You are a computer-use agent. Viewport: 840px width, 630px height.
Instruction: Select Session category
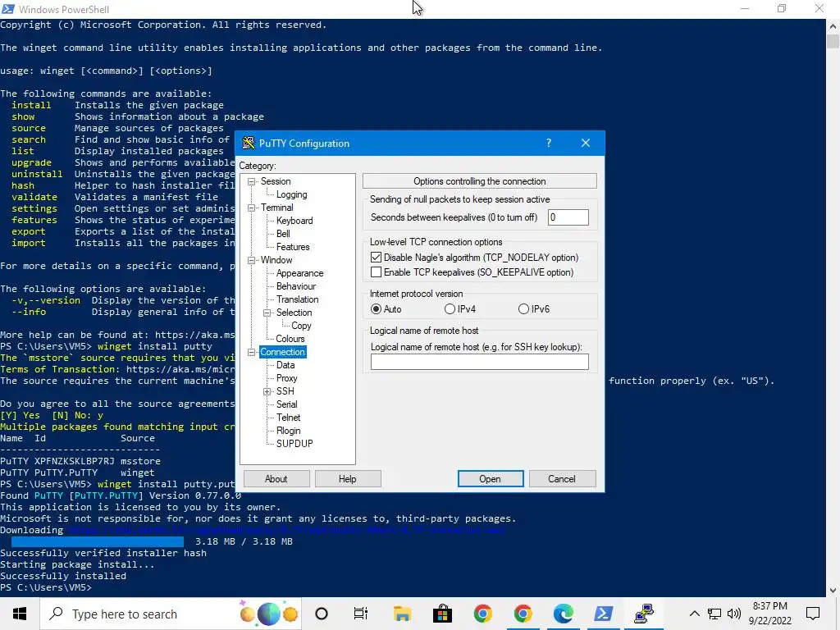pos(276,181)
